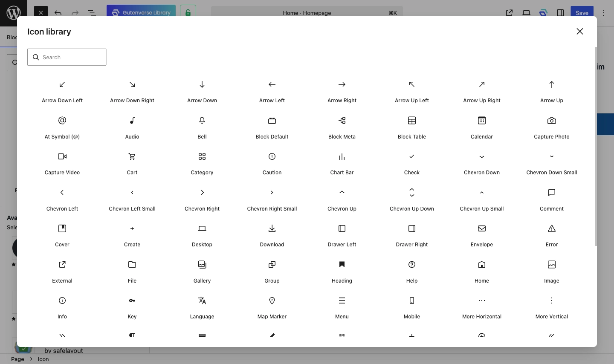Pick the Gallery icon
The height and width of the screenshot is (364, 614).
202,265
